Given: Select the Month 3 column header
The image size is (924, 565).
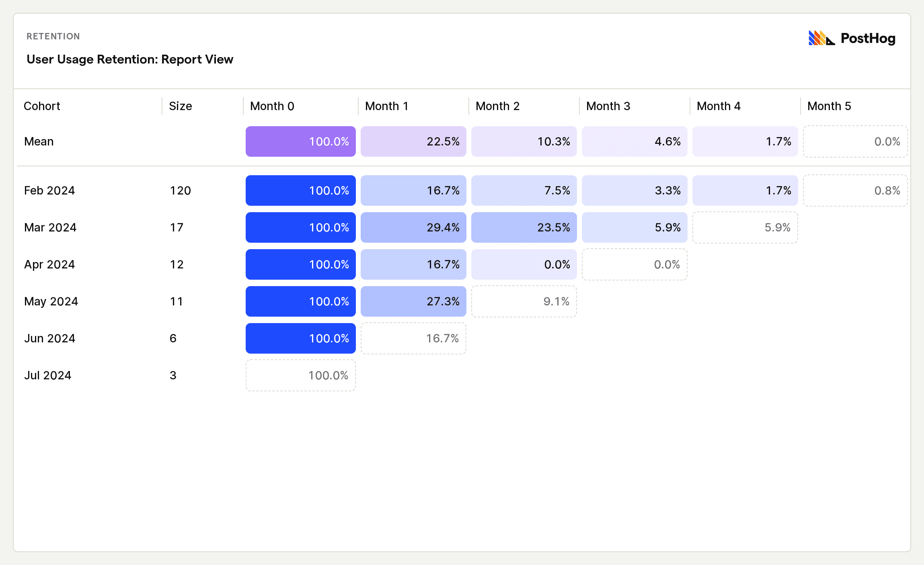Looking at the screenshot, I should [x=608, y=106].
